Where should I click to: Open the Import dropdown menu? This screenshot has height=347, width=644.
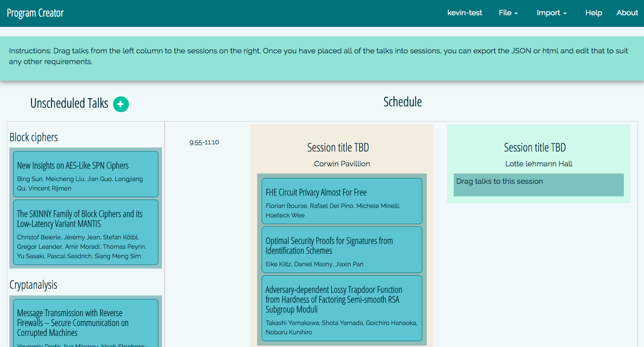(552, 13)
